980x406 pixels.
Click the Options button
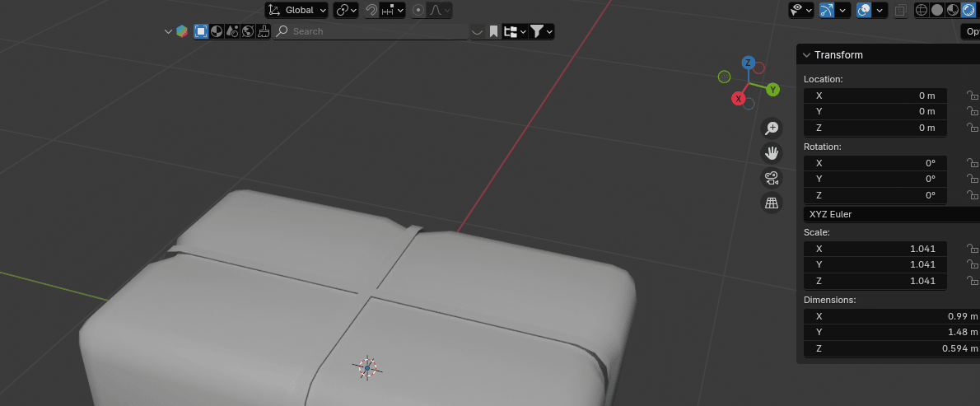coord(971,31)
